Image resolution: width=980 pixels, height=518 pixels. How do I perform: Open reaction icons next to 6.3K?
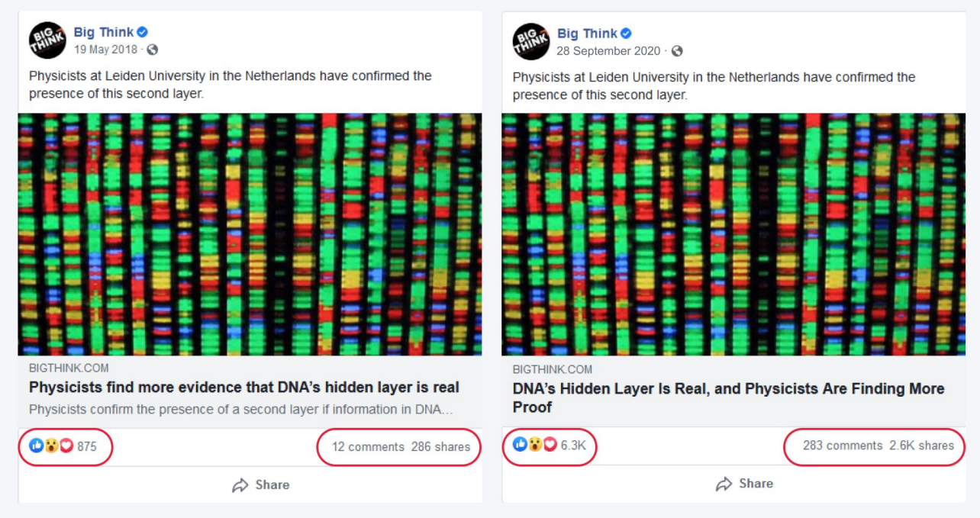coord(535,445)
